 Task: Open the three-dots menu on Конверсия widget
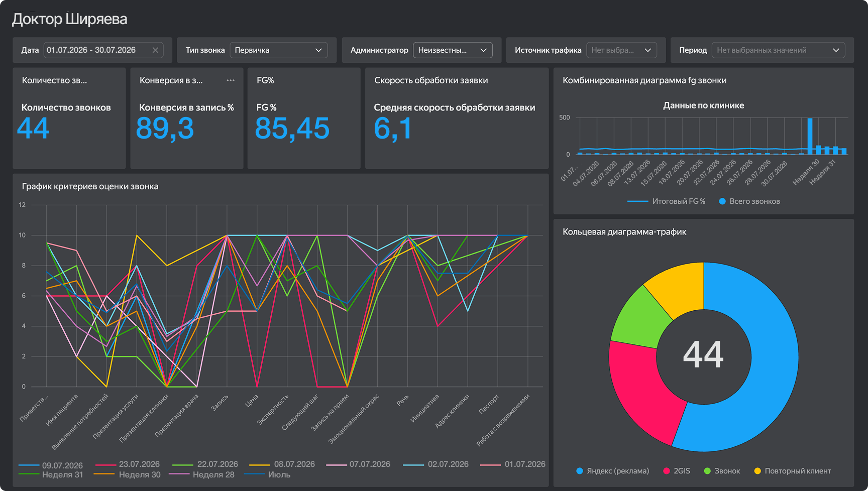tap(231, 80)
